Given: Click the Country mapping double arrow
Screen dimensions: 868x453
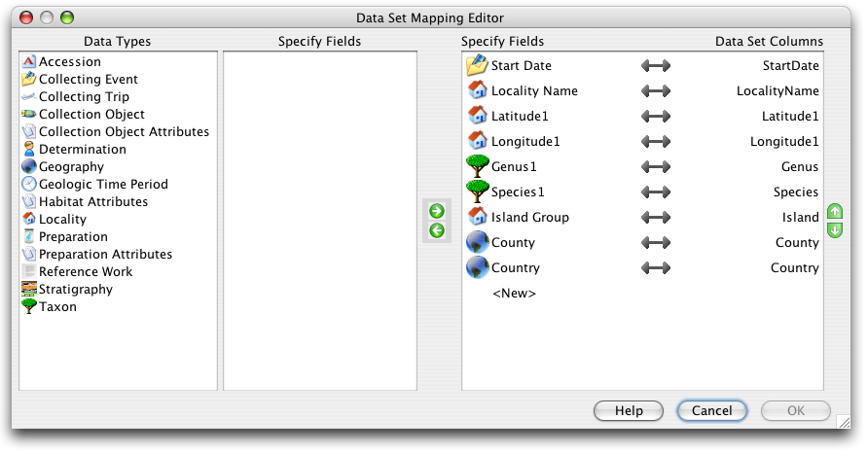Looking at the screenshot, I should point(656,268).
